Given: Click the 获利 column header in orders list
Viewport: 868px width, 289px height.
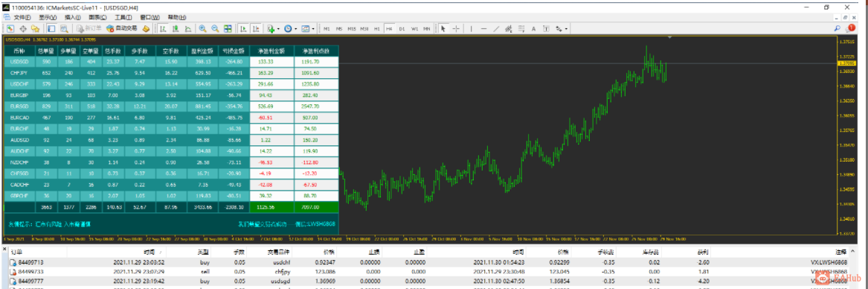Looking at the screenshot, I should click(702, 252).
